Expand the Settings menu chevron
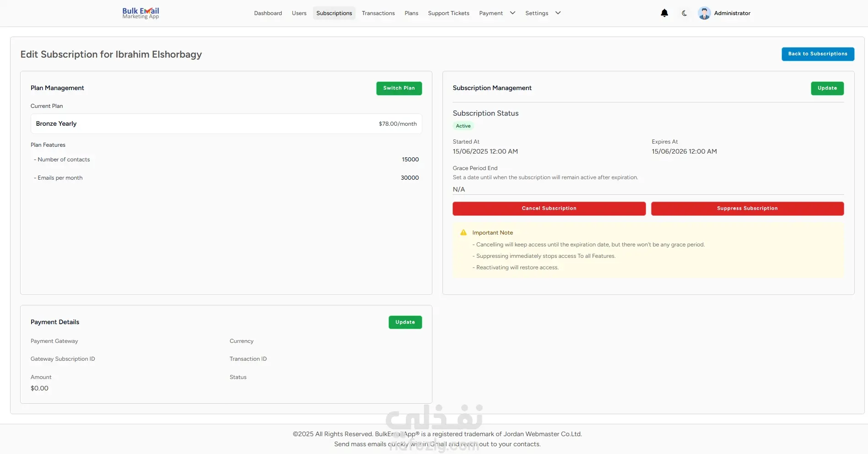The width and height of the screenshot is (868, 454). [x=558, y=13]
